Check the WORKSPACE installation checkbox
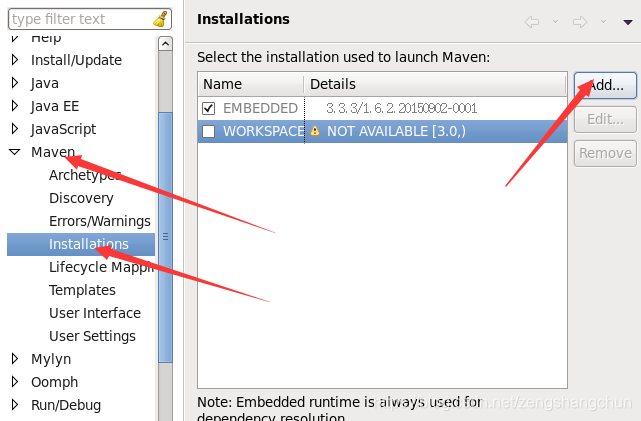The image size is (641, 421). click(x=208, y=131)
